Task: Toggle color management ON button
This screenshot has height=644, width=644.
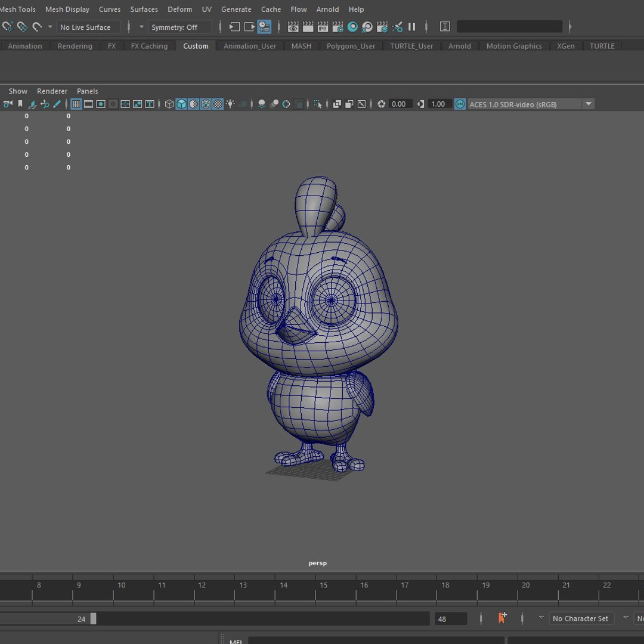Action: pyautogui.click(x=460, y=104)
